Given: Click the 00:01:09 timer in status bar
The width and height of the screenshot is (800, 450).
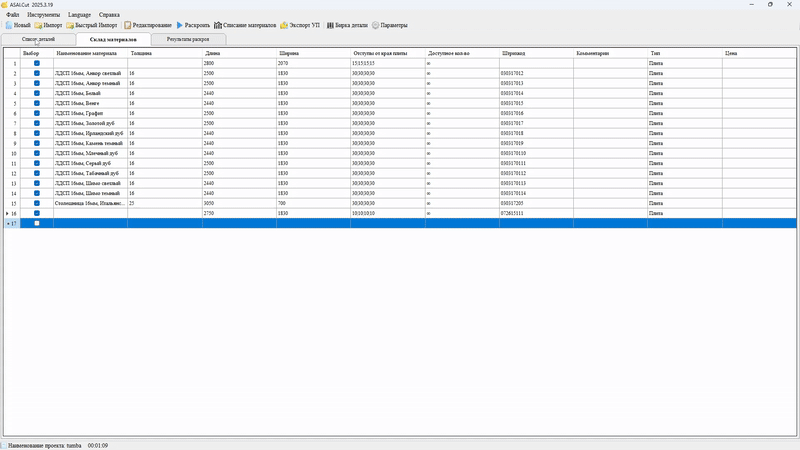Looking at the screenshot, I should [x=97, y=445].
